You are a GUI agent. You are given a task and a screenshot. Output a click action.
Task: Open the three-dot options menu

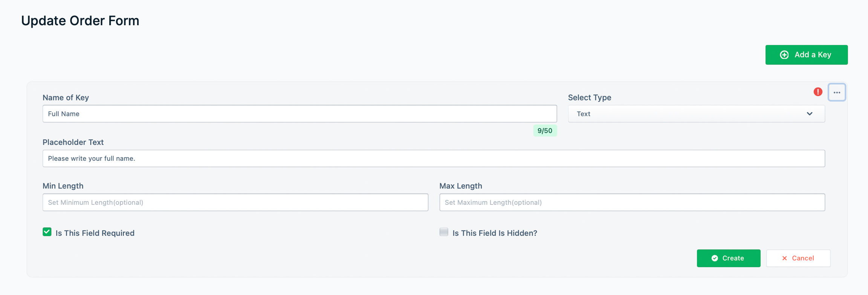click(x=836, y=92)
